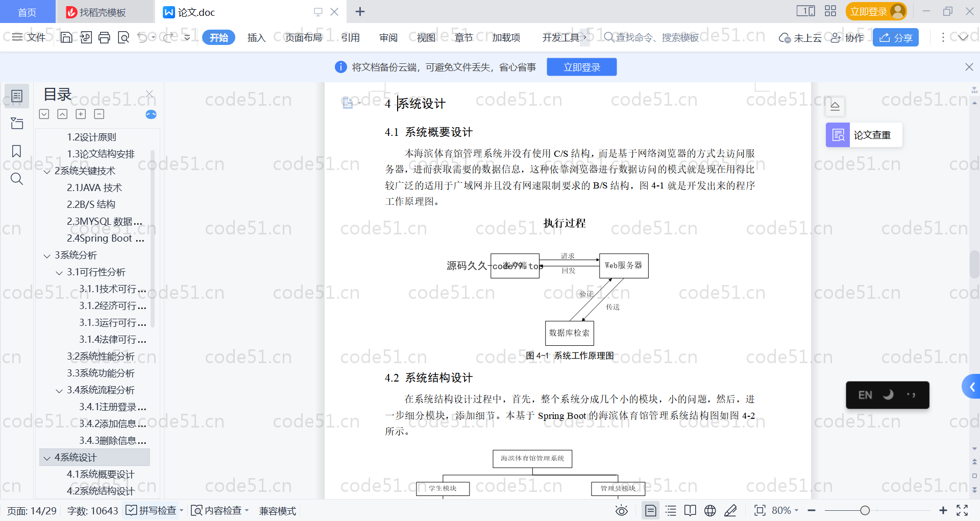
Task: Click the collapse-level minus icon in 目录 panel
Action: tap(99, 114)
